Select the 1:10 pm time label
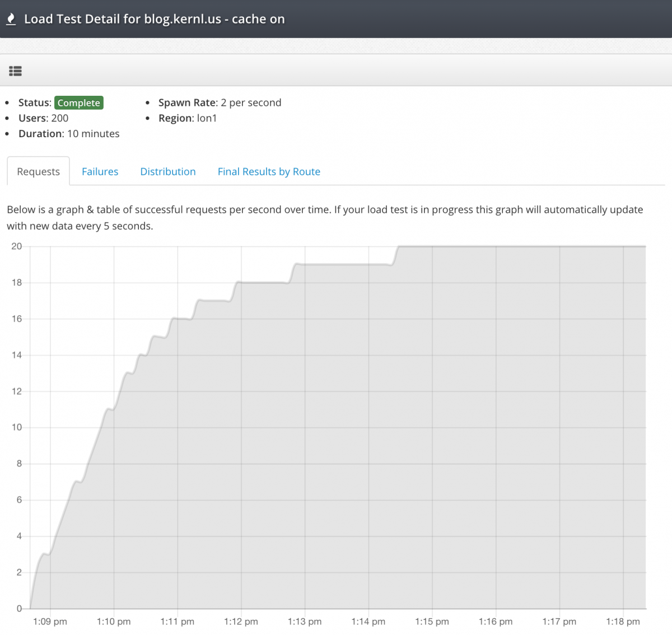Image resolution: width=672 pixels, height=635 pixels. 114,622
